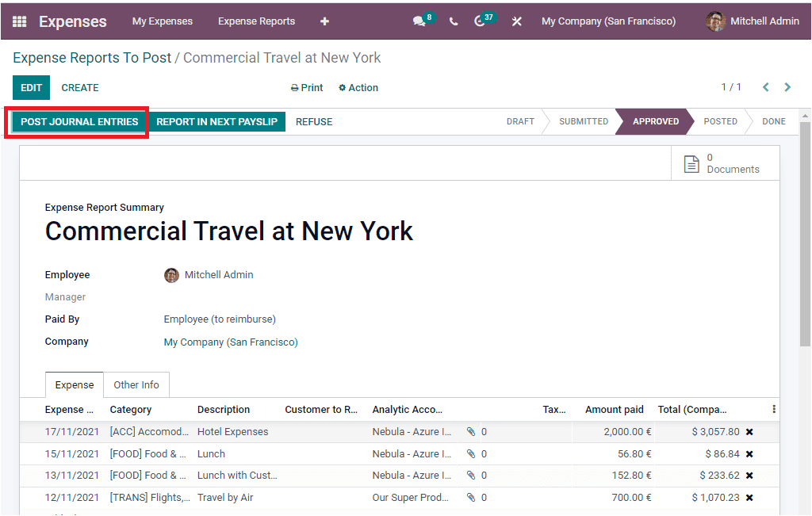Click the tools wrench icon in top bar
812x516 pixels.
click(516, 21)
